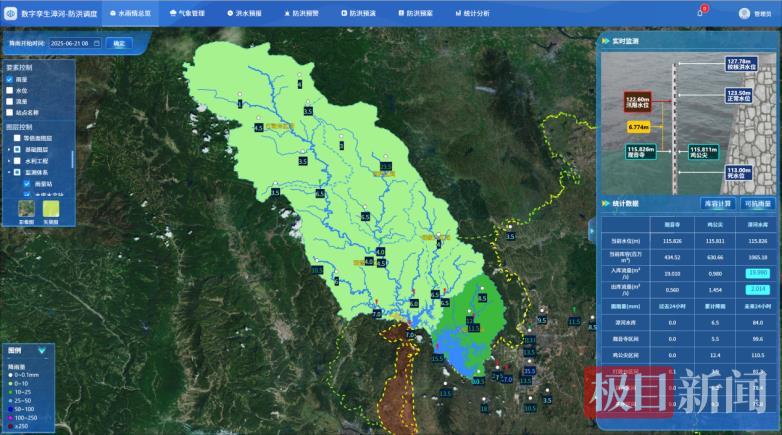782x435 pixels.
Task: Click the 统计数据 section arrow icon
Action: click(605, 203)
